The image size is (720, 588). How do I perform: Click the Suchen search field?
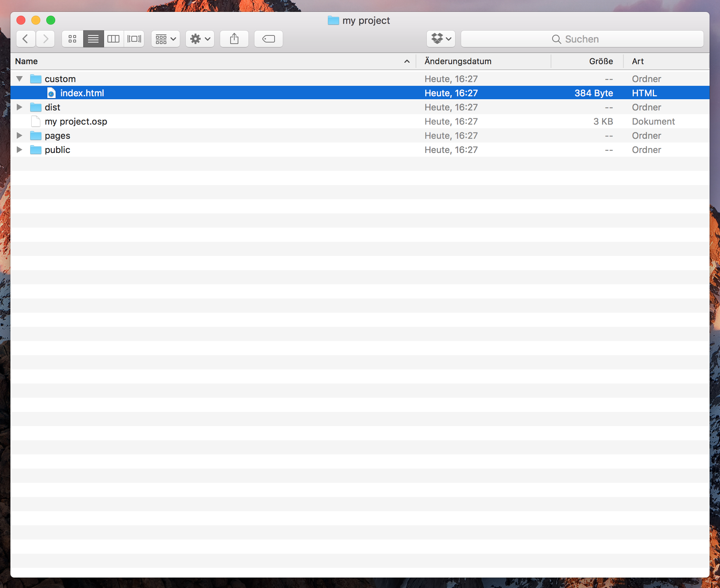582,39
